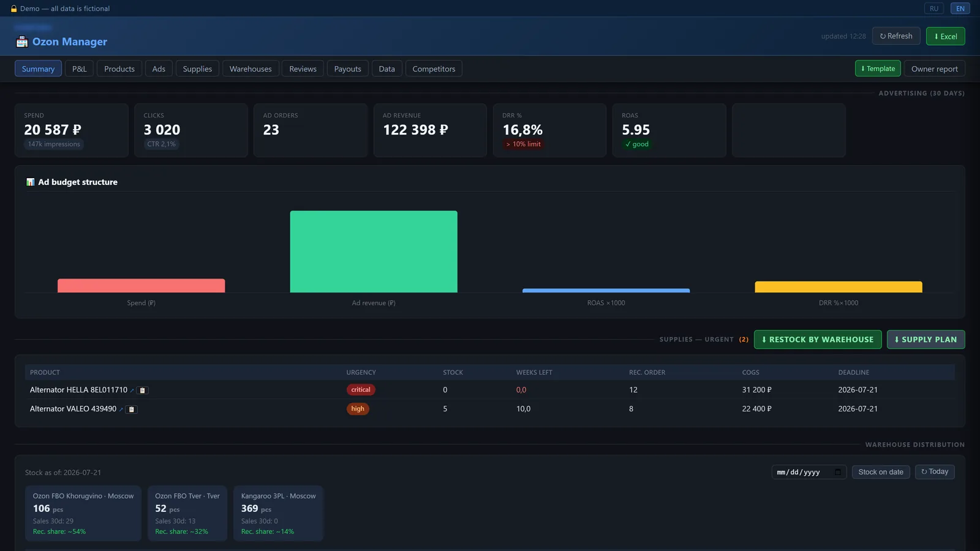Click the 'high' urgency badge

click(x=358, y=409)
